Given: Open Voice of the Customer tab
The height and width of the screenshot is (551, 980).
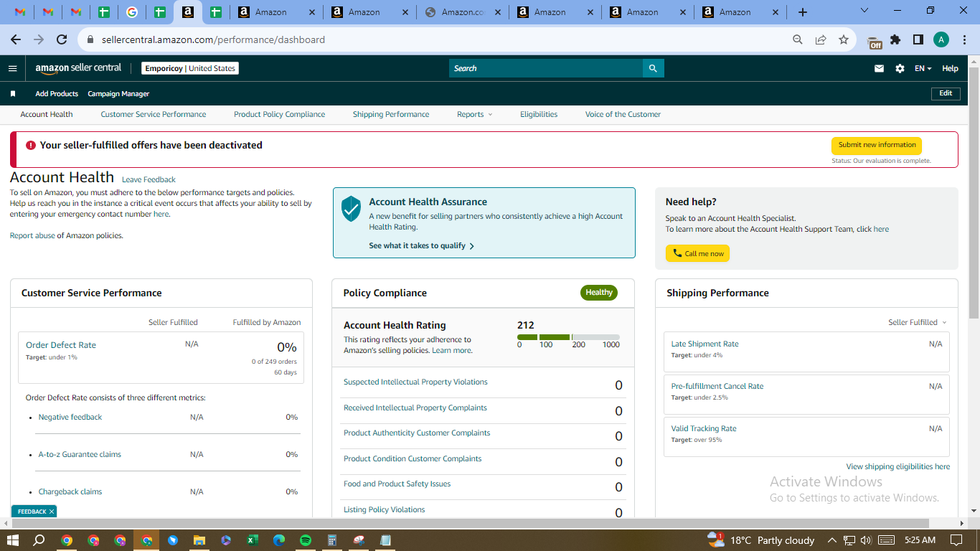Looking at the screenshot, I should (623, 114).
